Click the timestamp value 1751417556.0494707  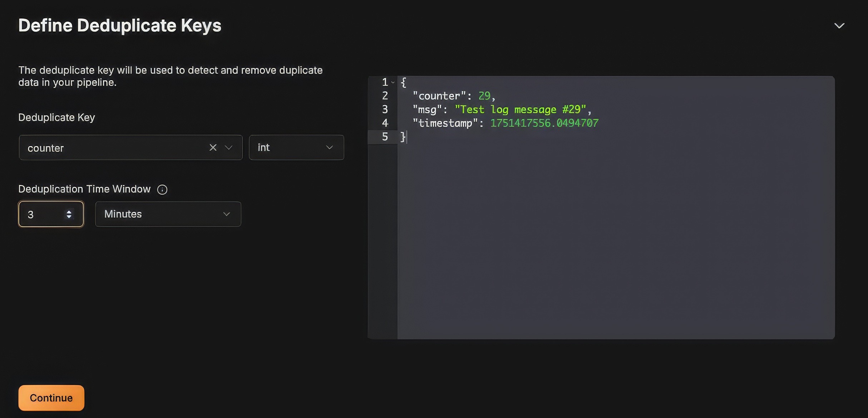click(544, 123)
